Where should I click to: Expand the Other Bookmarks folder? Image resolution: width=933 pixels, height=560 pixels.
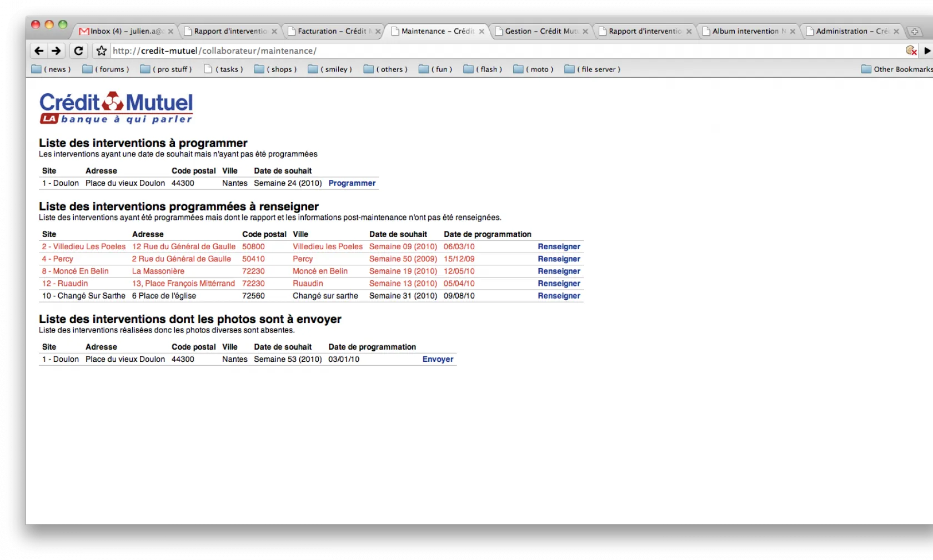click(x=896, y=69)
